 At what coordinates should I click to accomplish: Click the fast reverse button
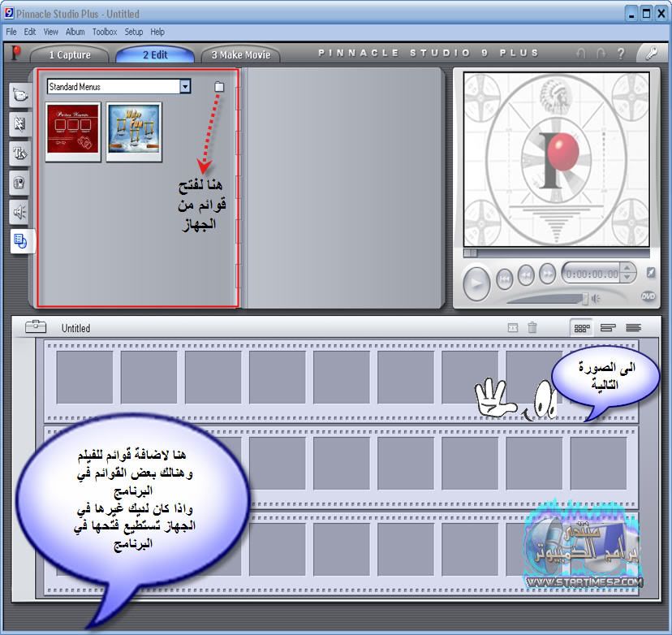pyautogui.click(x=526, y=274)
